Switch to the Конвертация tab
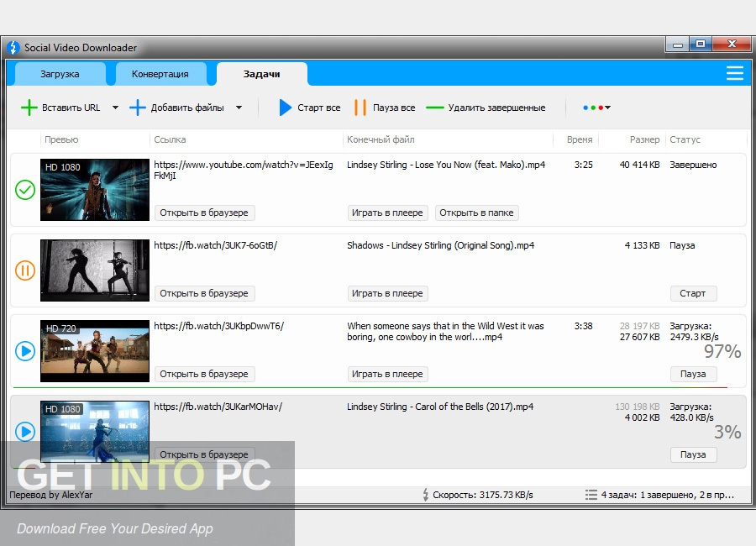This screenshot has width=756, height=546. [160, 74]
